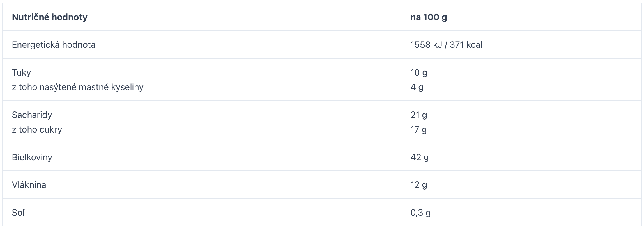Select the z toho cukry text
This screenshot has height=228, width=644.
[x=37, y=129]
